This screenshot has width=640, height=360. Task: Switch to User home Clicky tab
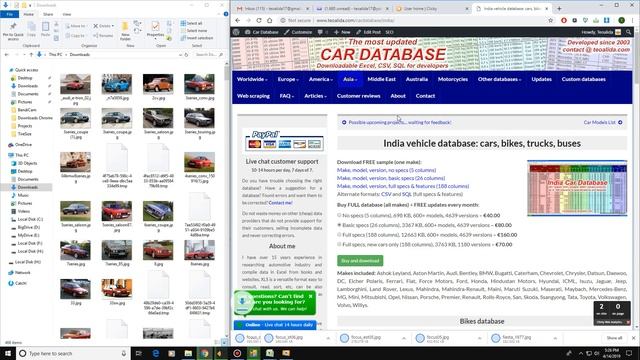tap(432, 8)
